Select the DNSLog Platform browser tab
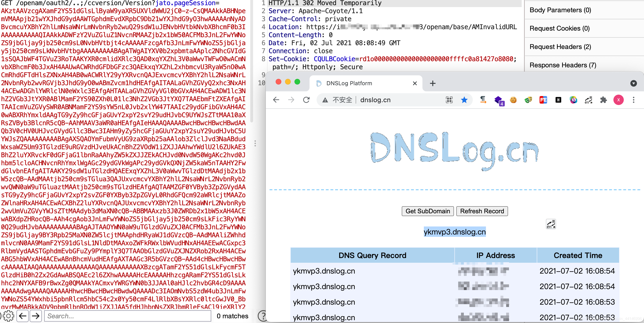The image size is (644, 323). click(x=366, y=83)
